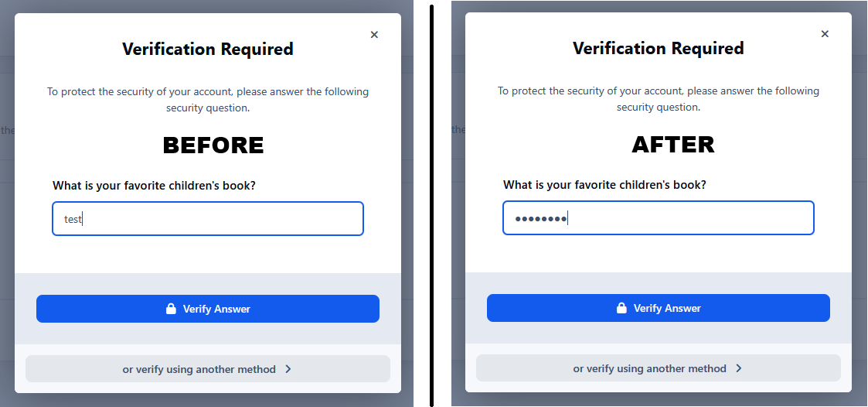
Task: Click the answer field containing "test"
Action: [208, 219]
